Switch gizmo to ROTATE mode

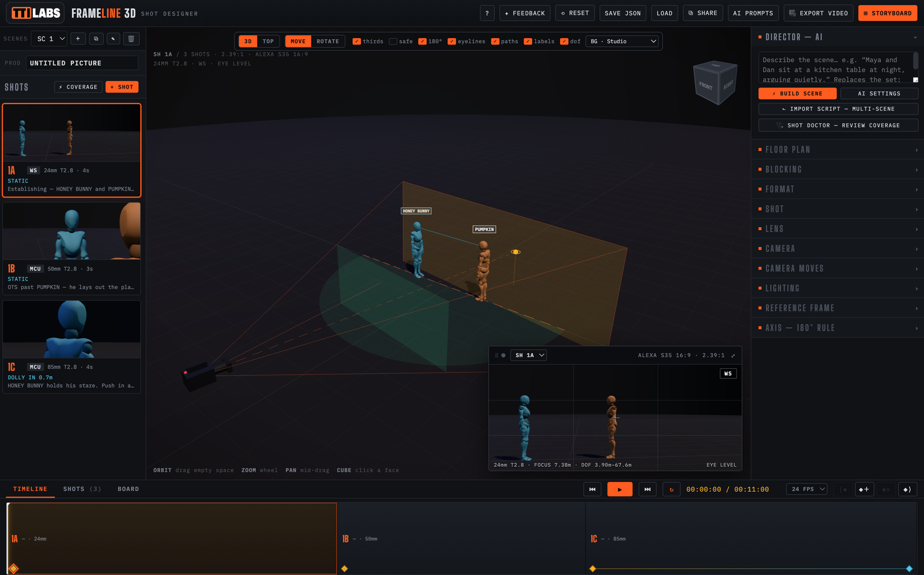tap(328, 42)
